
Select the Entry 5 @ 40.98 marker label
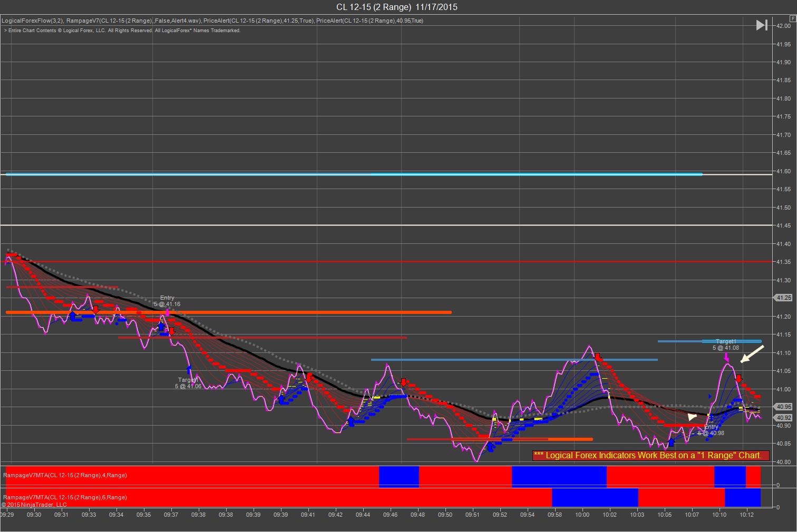point(711,430)
